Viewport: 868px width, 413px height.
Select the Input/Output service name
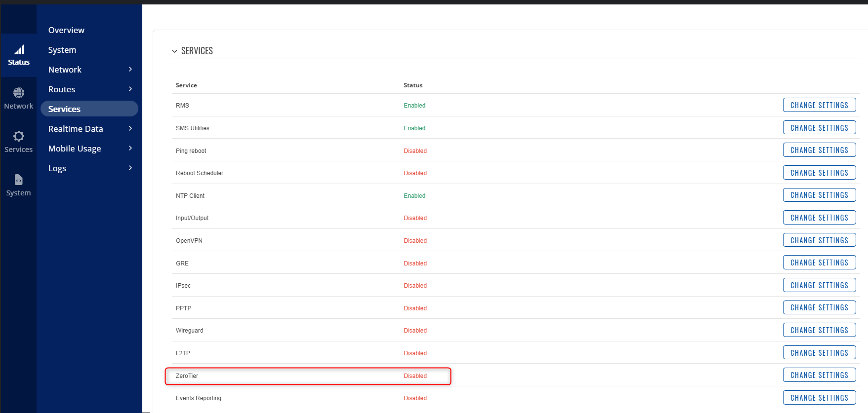pos(192,218)
